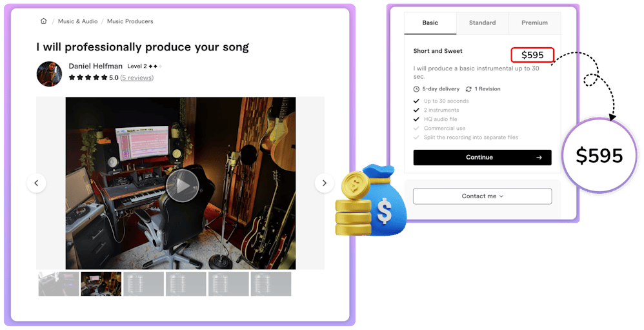Show next gallery image arrow
This screenshot has height=330, width=644.
coord(325,183)
